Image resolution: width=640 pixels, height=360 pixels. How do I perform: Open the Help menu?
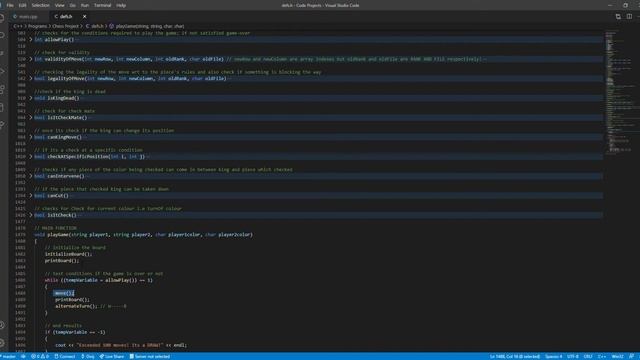[x=121, y=5]
